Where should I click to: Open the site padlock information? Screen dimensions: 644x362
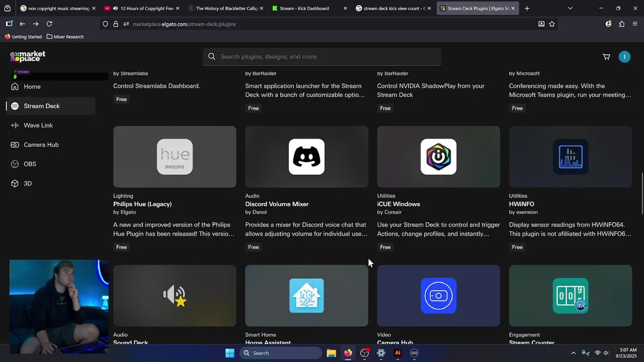point(116,24)
